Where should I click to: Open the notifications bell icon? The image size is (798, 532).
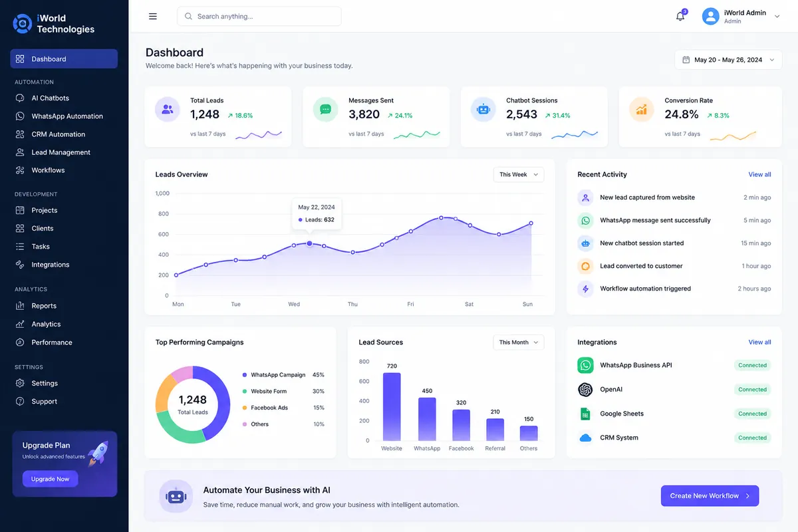(x=680, y=17)
